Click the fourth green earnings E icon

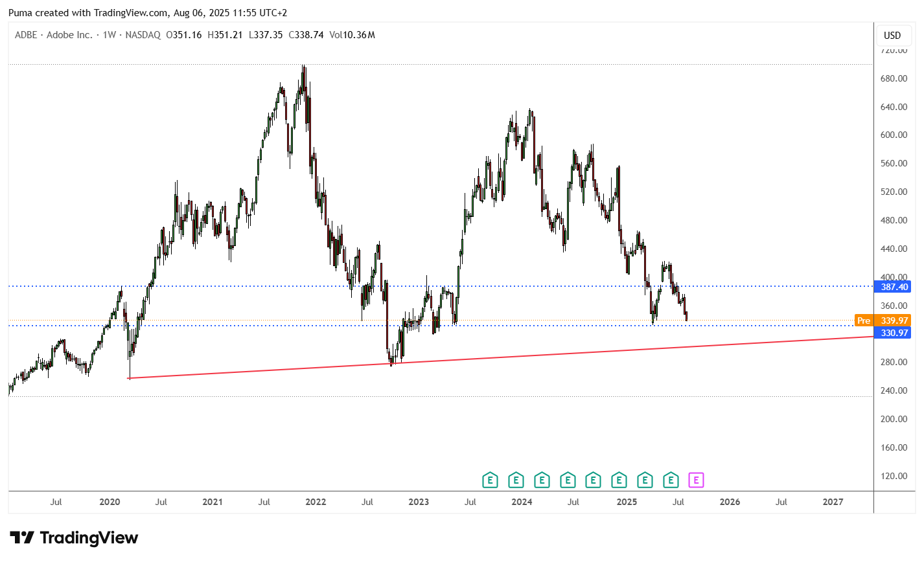(568, 480)
